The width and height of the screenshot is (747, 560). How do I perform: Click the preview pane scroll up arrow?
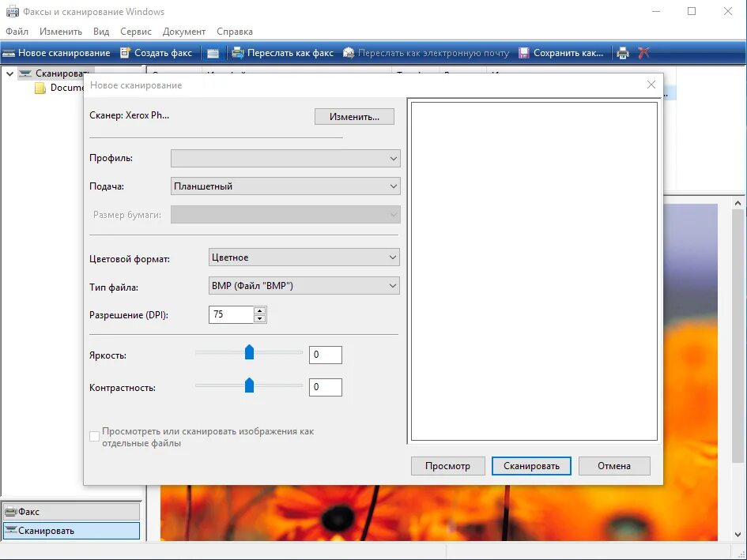(738, 203)
